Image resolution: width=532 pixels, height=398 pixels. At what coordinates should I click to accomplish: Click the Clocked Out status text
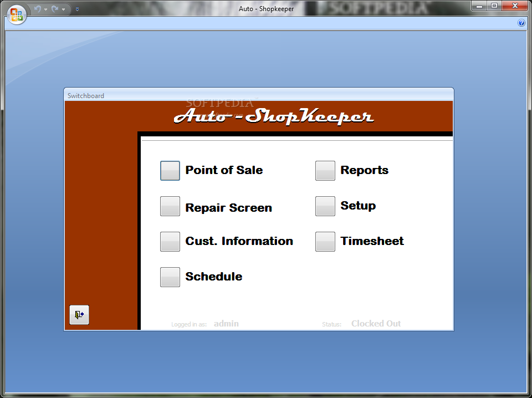click(x=376, y=324)
